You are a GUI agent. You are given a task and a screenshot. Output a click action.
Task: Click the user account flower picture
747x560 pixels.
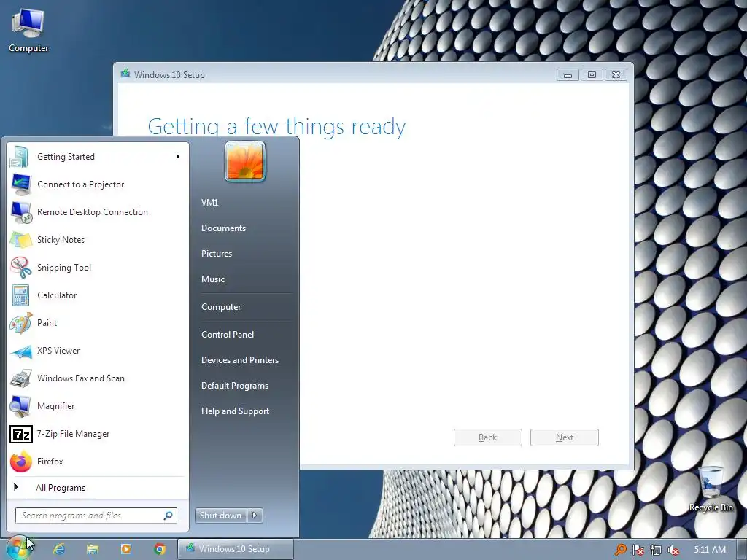point(245,162)
